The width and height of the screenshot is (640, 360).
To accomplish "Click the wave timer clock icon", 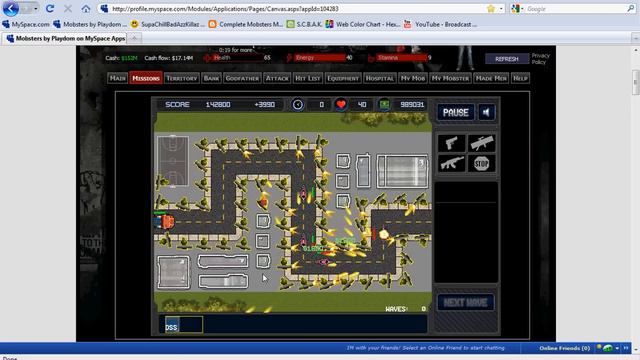I will tap(298, 104).
